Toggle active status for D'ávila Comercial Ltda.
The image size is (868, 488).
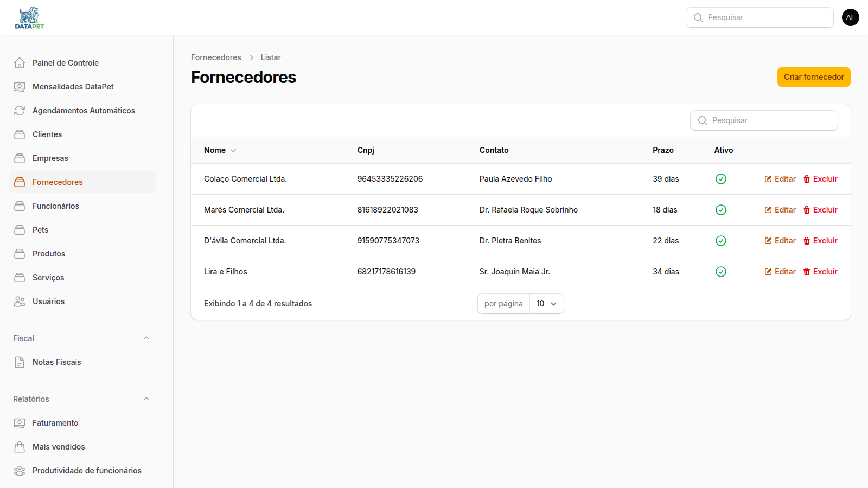(721, 241)
